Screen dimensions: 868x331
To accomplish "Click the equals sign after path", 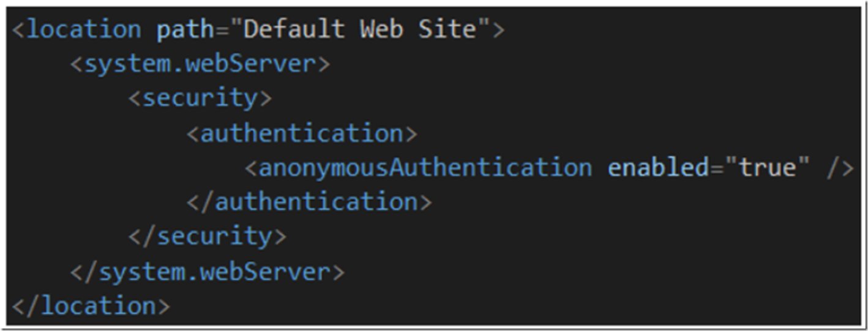I will (222, 31).
